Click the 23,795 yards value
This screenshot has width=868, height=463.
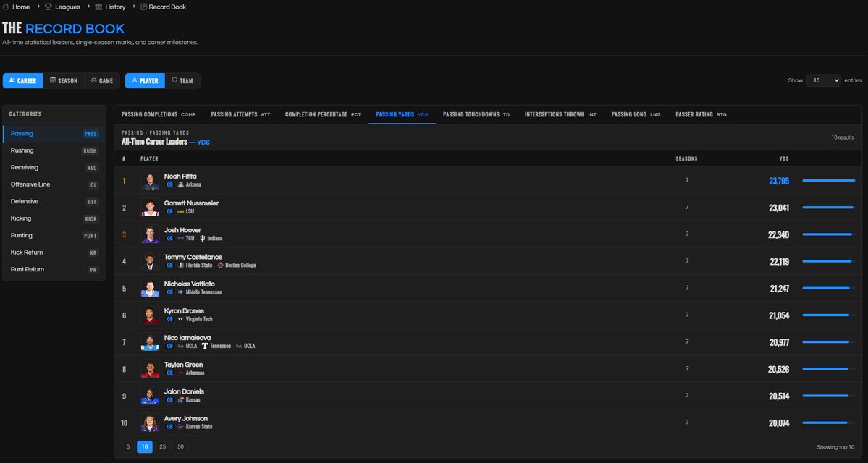[x=779, y=181]
